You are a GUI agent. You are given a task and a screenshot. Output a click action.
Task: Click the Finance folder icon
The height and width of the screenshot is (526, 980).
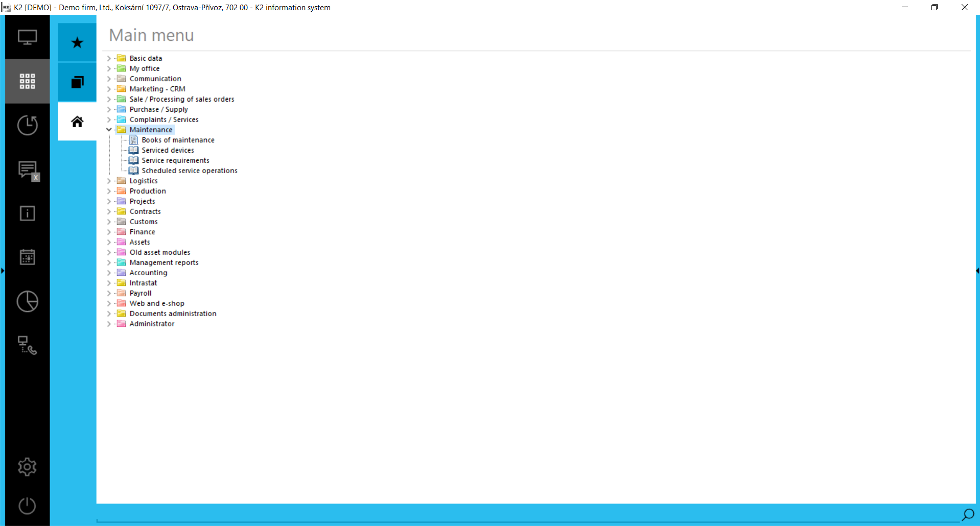(122, 232)
